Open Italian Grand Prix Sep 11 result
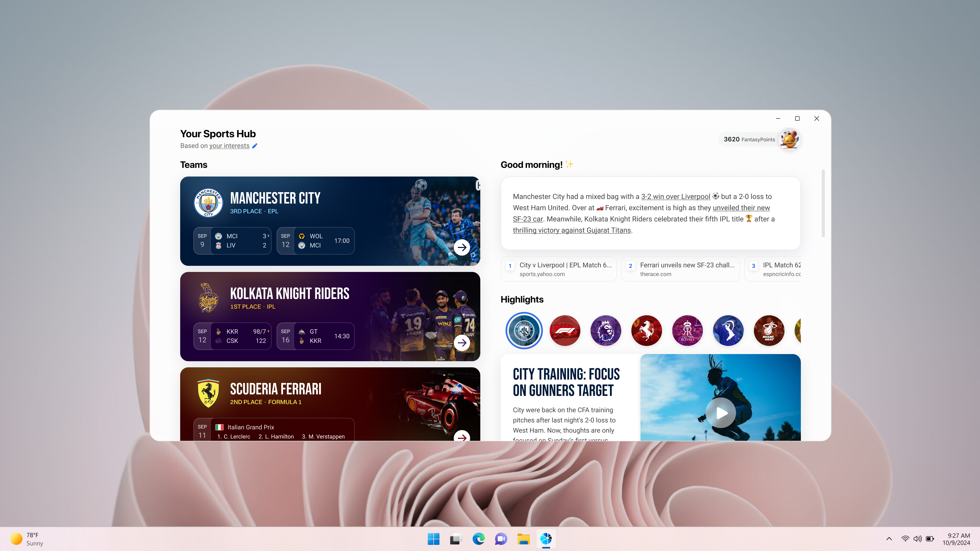The image size is (980, 551). 274,430
